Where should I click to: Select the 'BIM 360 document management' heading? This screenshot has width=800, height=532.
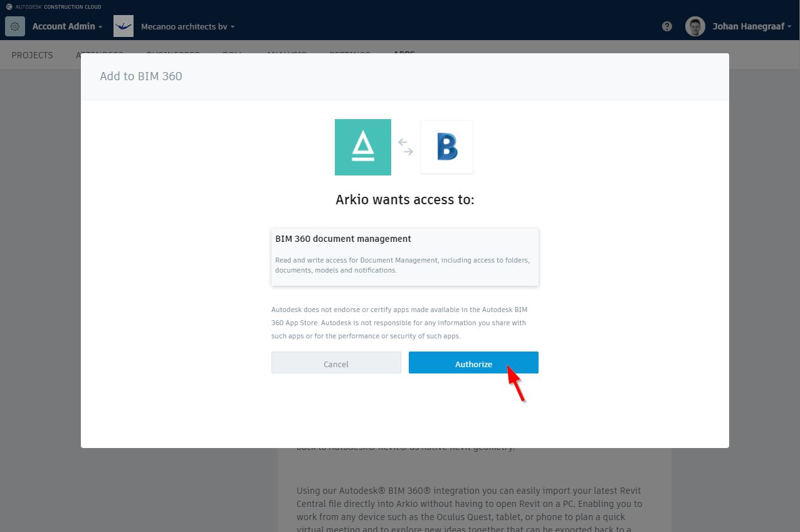(343, 239)
